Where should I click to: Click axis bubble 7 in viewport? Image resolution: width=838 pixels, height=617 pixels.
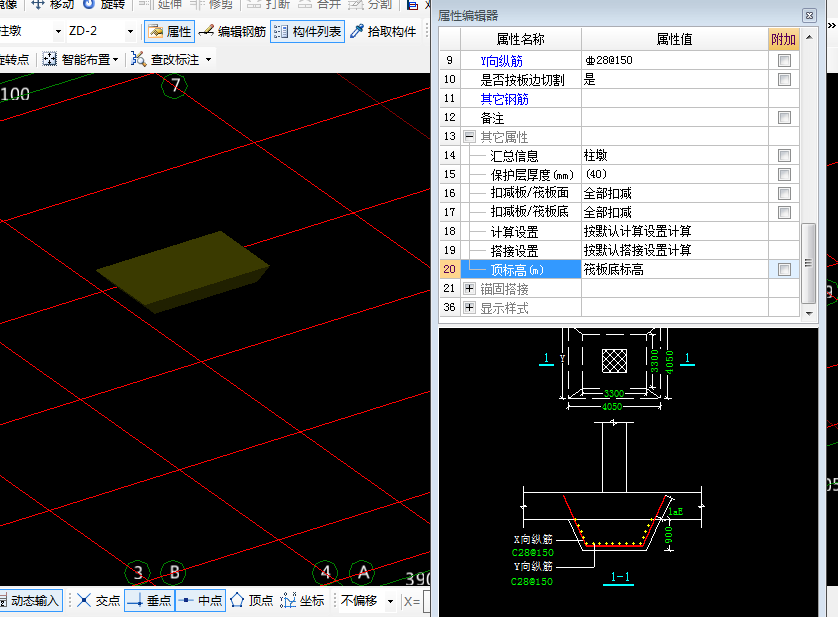pyautogui.click(x=174, y=86)
